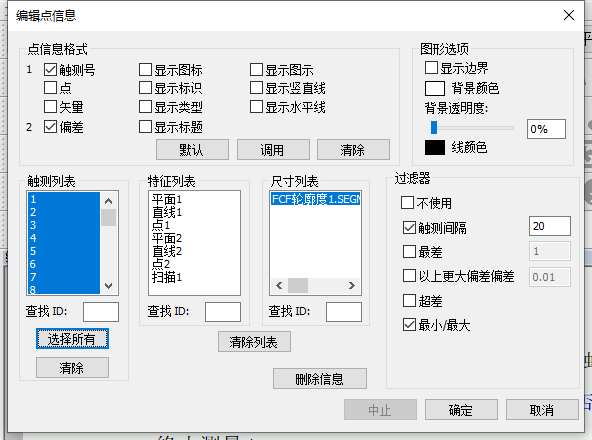Screen dimensions: 592x440
Task: Enable the 矢量 checkbox
Action: (x=50, y=107)
